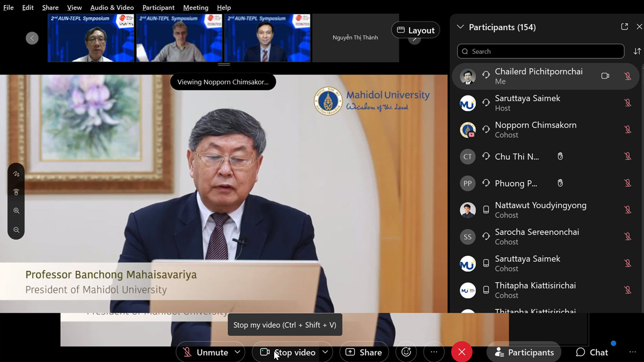Open the Chat panel
This screenshot has width=644, height=362.
592,352
